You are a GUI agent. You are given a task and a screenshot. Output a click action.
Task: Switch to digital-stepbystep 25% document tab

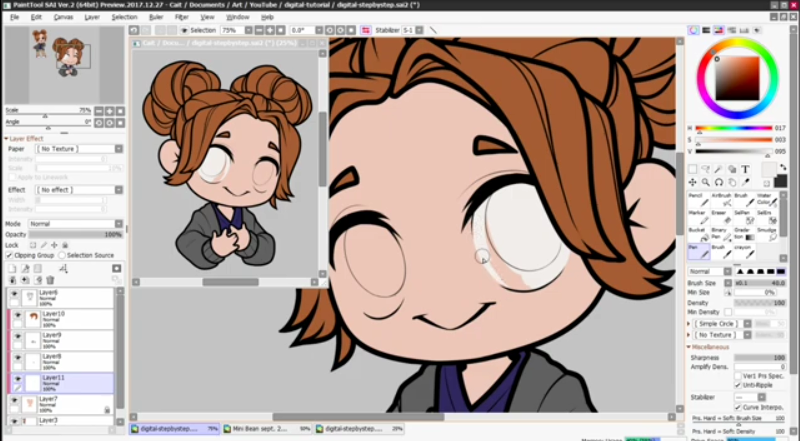click(359, 429)
